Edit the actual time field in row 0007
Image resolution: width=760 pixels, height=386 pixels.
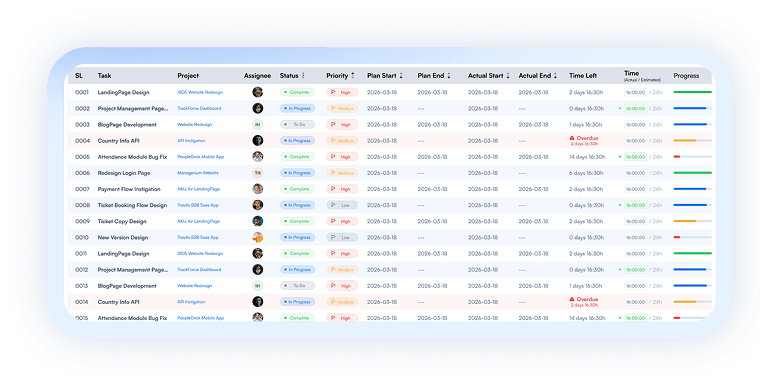pos(635,189)
